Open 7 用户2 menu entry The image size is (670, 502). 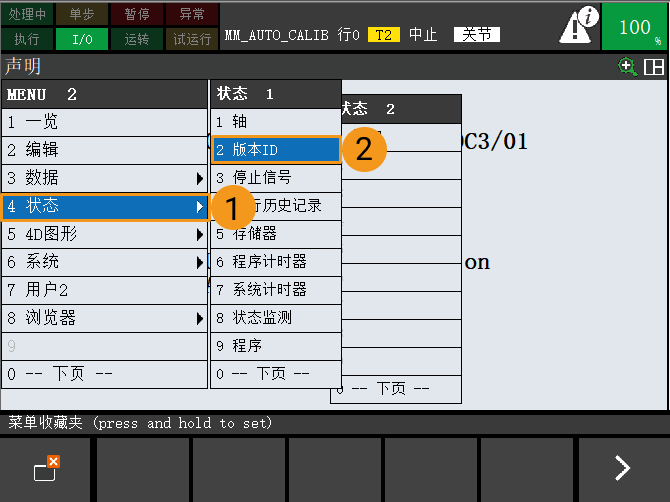point(104,290)
